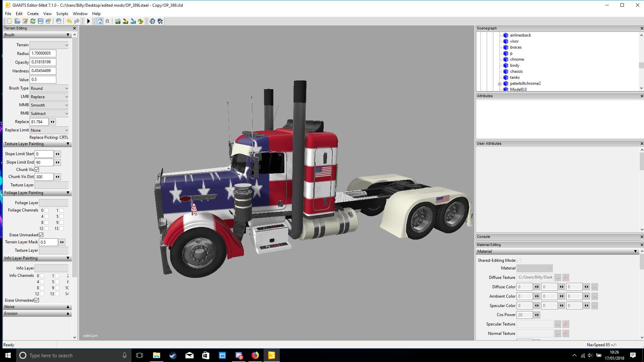Click the Diffuse Texture browse button
This screenshot has width=644, height=362.
click(557, 278)
